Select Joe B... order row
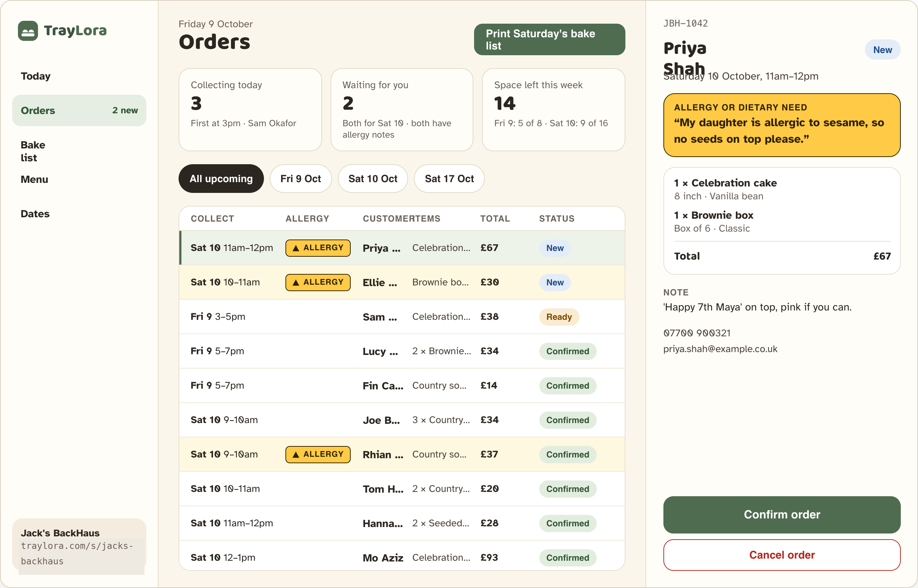The width and height of the screenshot is (918, 588). click(x=402, y=419)
